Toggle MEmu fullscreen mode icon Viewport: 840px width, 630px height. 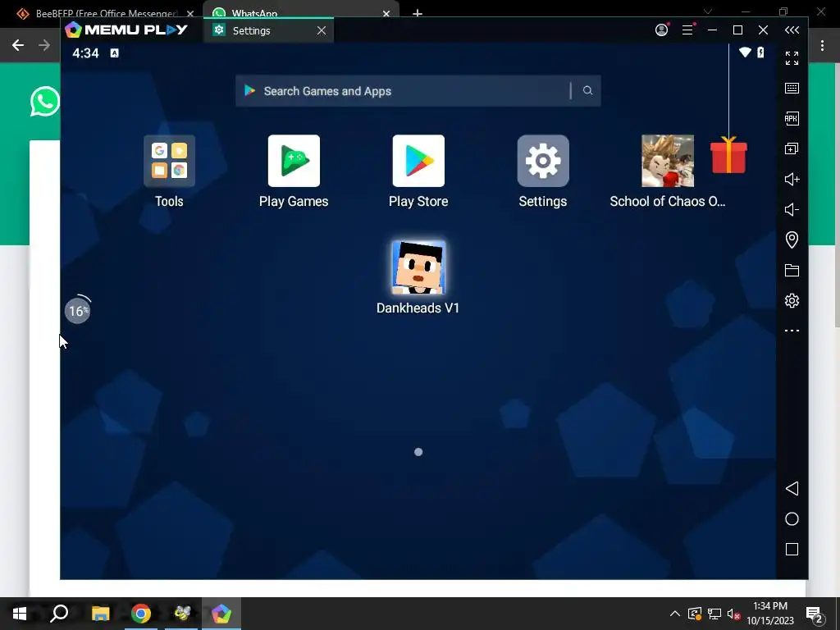(x=792, y=58)
